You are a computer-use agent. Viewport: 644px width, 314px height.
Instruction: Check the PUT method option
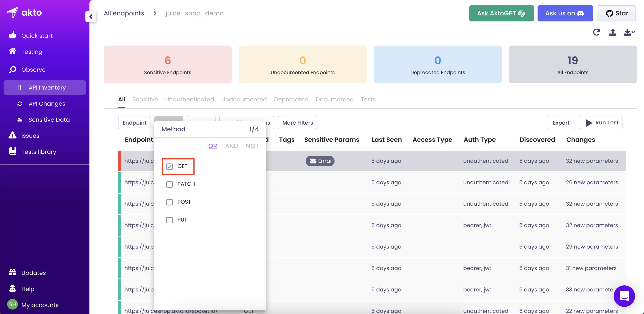coord(170,220)
